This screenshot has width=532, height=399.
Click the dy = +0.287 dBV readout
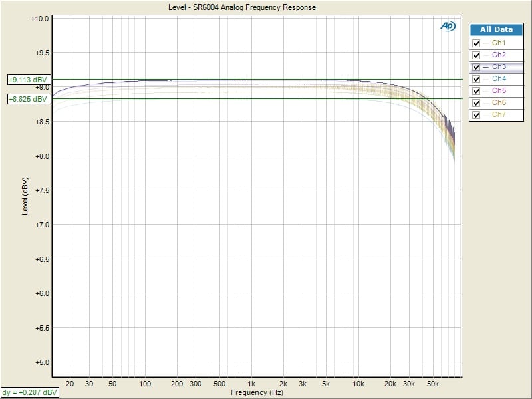coord(29,392)
